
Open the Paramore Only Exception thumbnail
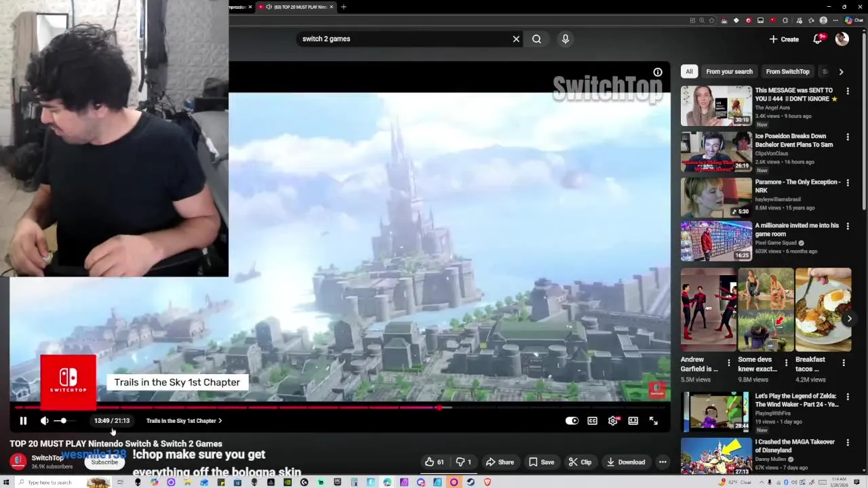(x=716, y=197)
